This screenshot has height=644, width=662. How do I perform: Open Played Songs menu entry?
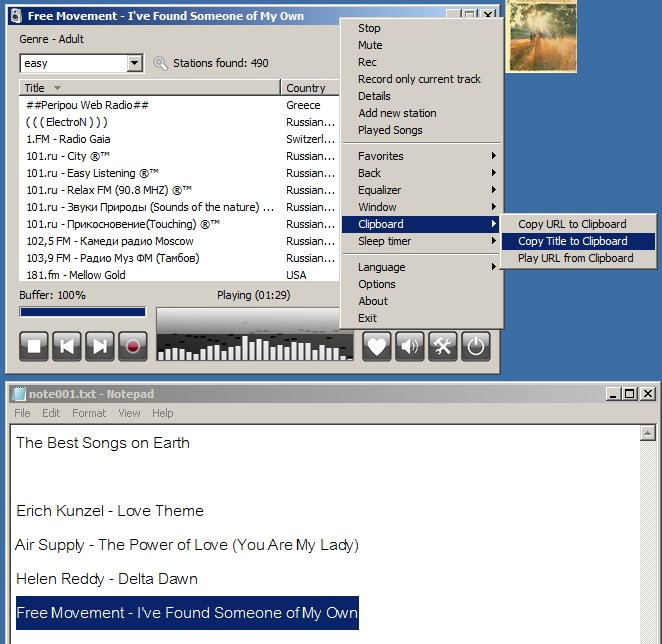click(x=421, y=130)
